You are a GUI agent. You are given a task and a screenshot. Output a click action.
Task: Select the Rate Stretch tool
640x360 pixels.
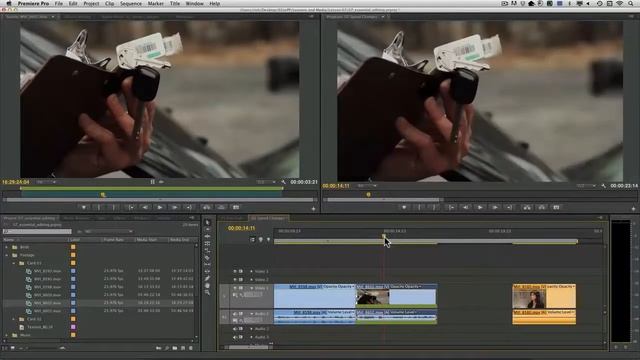(207, 251)
